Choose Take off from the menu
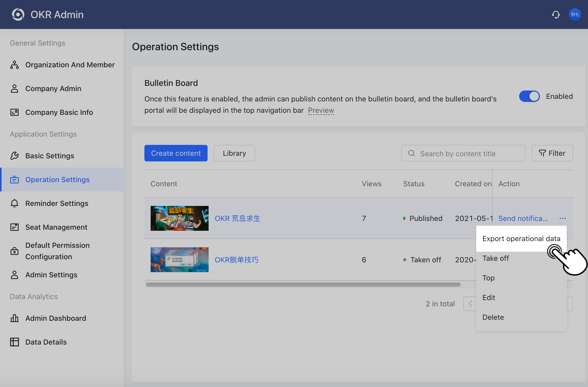Image resolution: width=588 pixels, height=387 pixels. (496, 258)
